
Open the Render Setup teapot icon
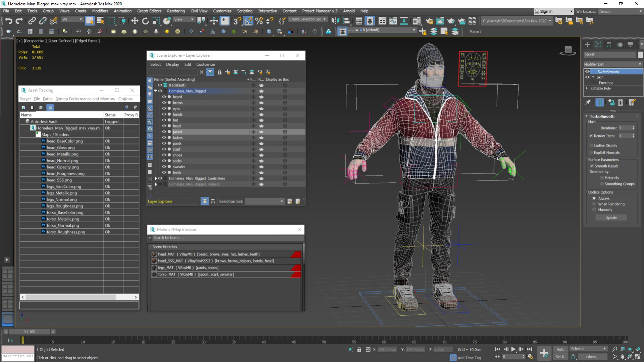[x=429, y=21]
